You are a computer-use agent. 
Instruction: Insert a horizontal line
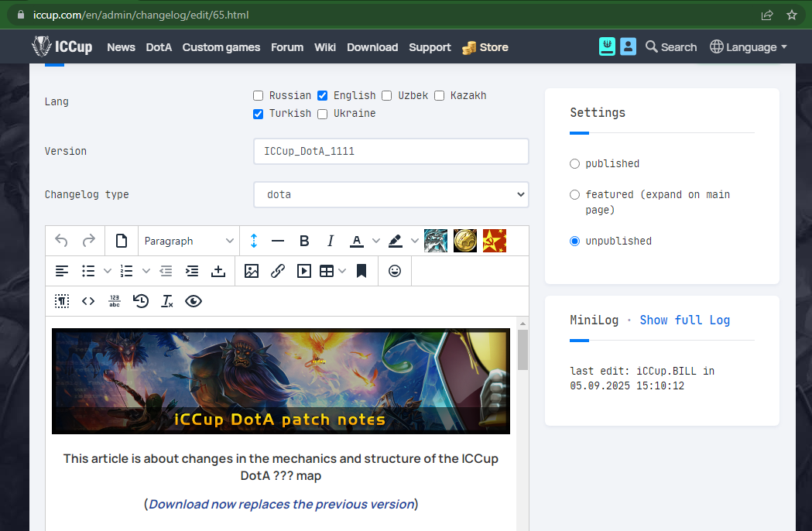pyautogui.click(x=278, y=241)
